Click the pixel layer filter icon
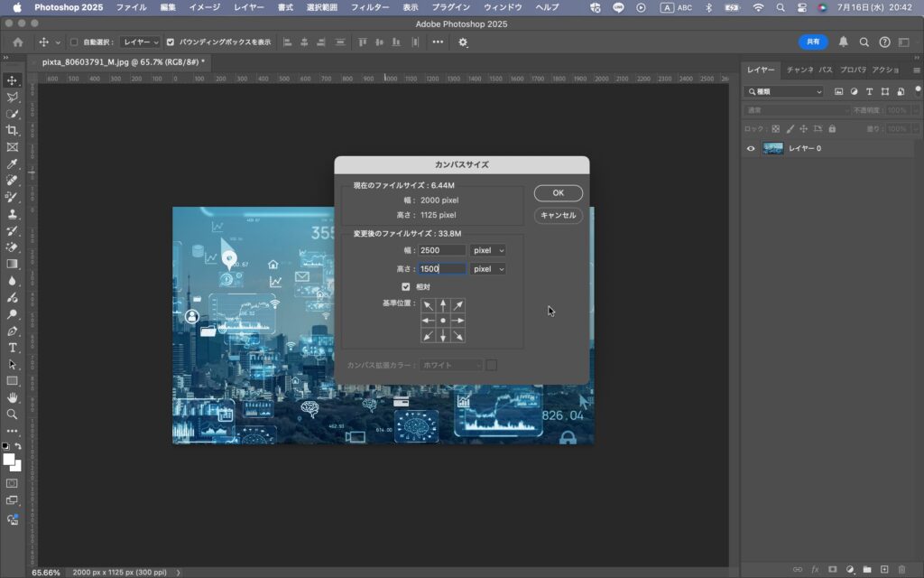 click(838, 91)
